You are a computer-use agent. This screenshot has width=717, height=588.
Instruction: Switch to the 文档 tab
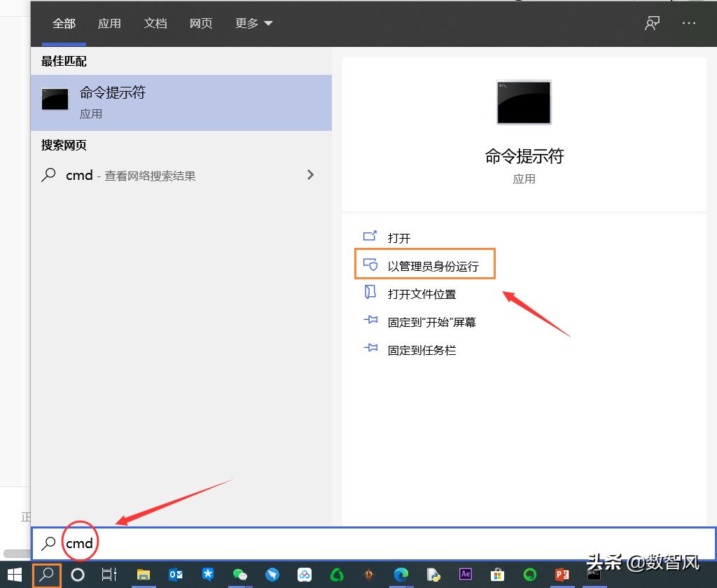[x=155, y=23]
